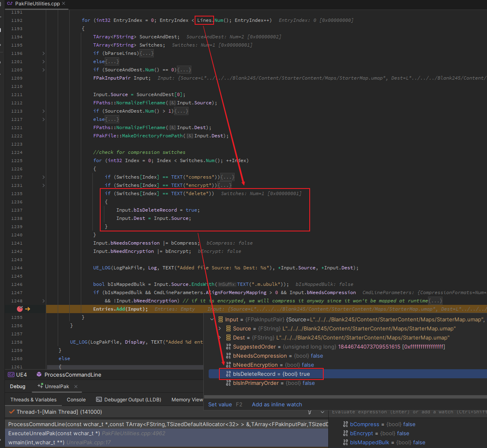
Task: Click the filter frames icon in threads panel
Action: [x=310, y=412]
